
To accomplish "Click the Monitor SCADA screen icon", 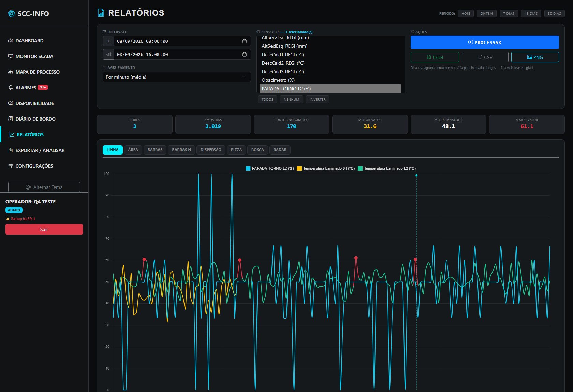I will (x=11, y=56).
